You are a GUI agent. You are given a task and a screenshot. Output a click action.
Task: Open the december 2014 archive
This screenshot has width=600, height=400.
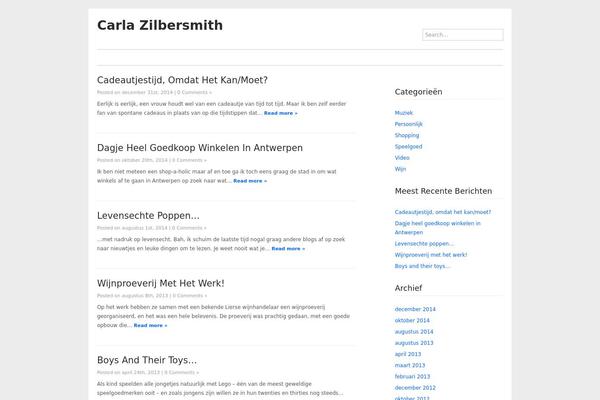click(415, 309)
